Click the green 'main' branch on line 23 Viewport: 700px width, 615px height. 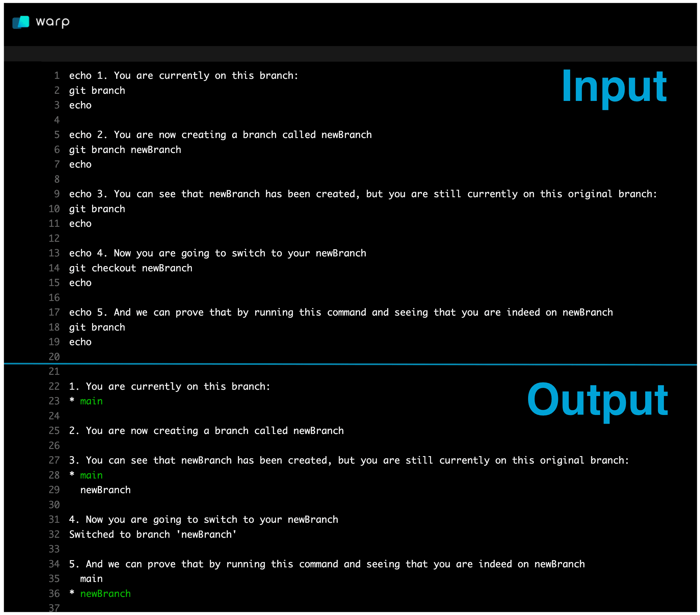point(91,401)
